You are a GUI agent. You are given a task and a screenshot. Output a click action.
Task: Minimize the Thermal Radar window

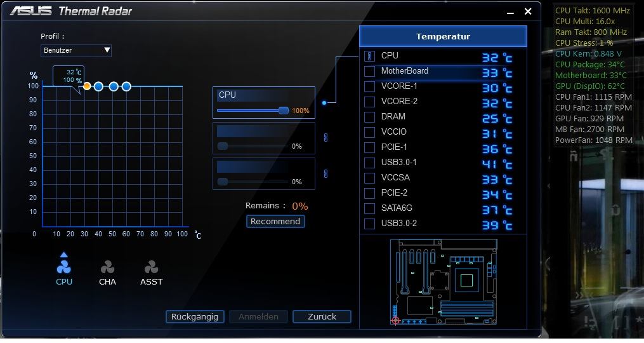(x=510, y=12)
